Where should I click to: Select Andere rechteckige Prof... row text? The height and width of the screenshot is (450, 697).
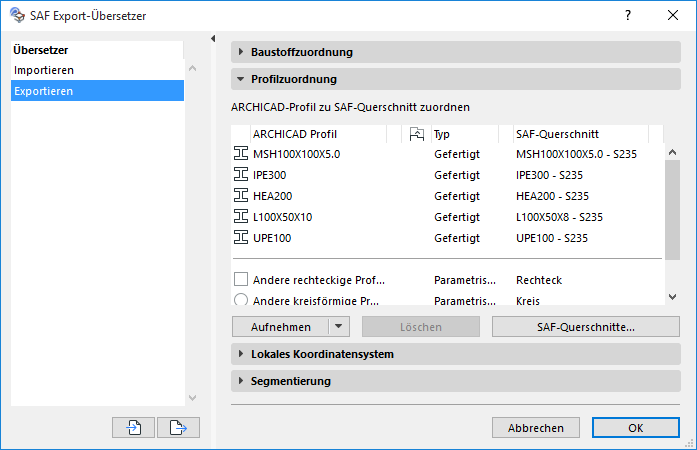tap(319, 280)
